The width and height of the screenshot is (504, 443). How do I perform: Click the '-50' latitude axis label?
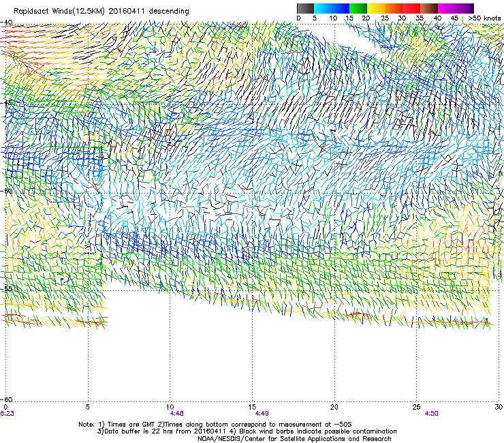tap(6, 191)
